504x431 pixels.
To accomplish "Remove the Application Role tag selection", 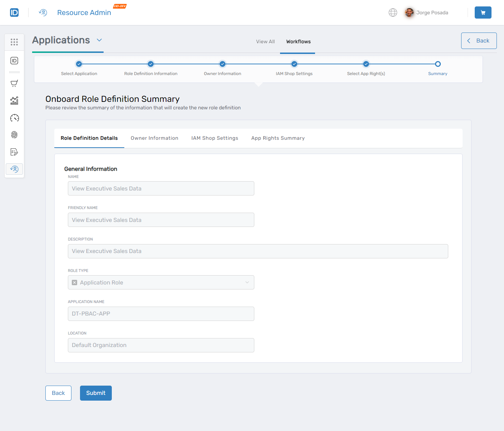I will (75, 283).
